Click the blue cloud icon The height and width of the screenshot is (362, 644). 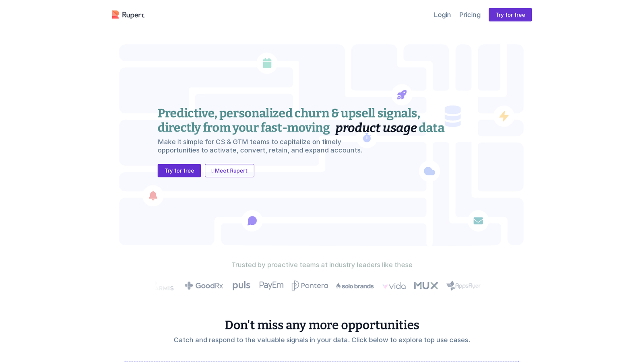[429, 171]
